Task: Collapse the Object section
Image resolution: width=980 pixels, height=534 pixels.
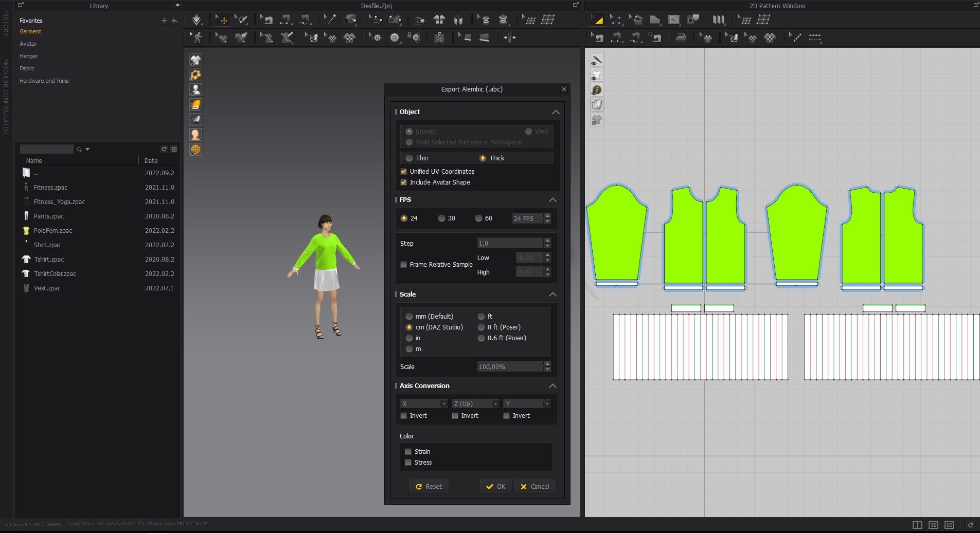Action: click(x=556, y=112)
